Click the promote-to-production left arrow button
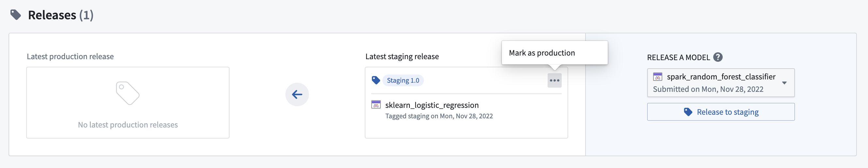 coord(297,94)
